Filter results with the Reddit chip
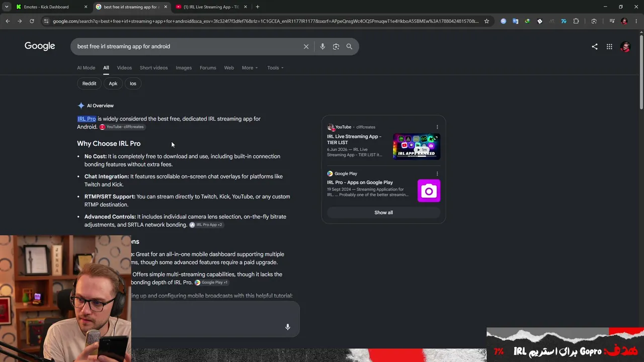 pos(89,83)
